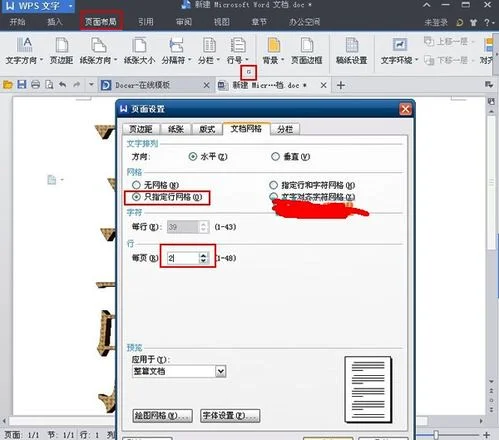Switch to the 版式 dialog tab

click(x=207, y=129)
